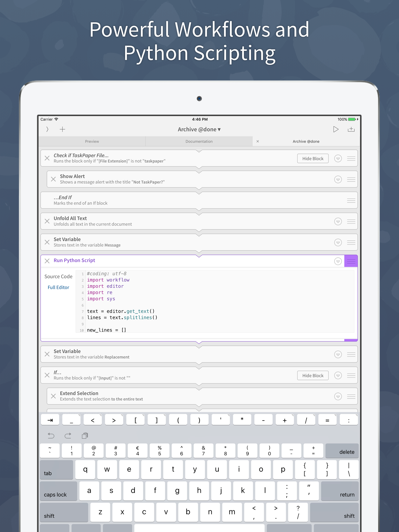Remove the Show Alert action
Image resolution: width=399 pixels, height=532 pixels.
click(53, 179)
